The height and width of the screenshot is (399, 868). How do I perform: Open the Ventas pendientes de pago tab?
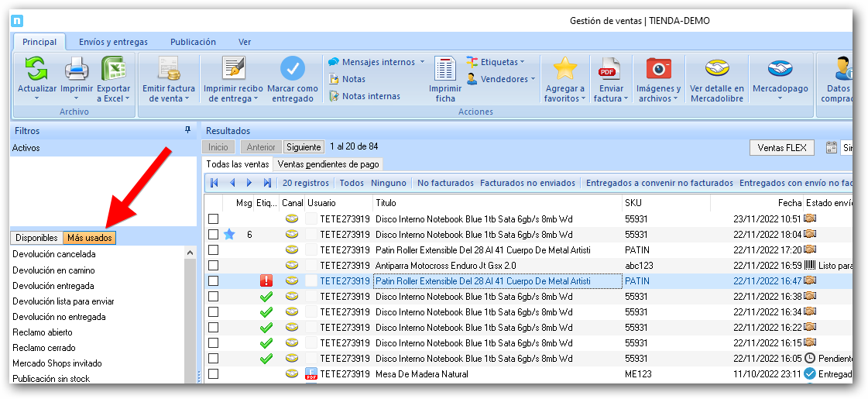pyautogui.click(x=328, y=164)
